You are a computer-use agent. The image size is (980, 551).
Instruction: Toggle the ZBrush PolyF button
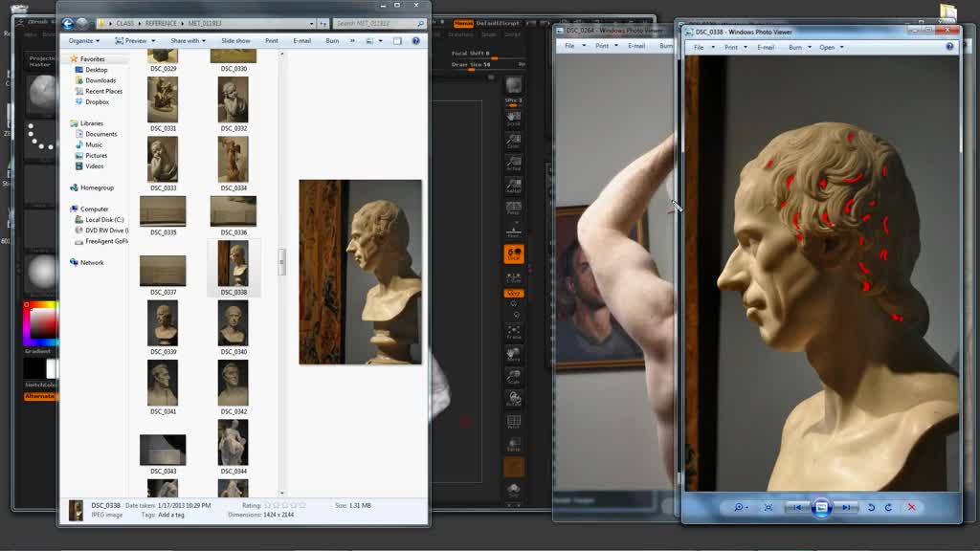click(x=514, y=422)
